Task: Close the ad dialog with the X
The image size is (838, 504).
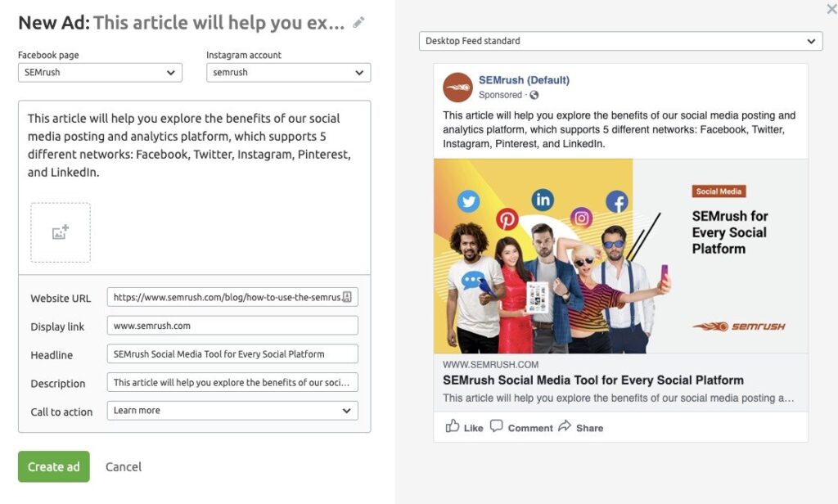Action: tap(831, 9)
